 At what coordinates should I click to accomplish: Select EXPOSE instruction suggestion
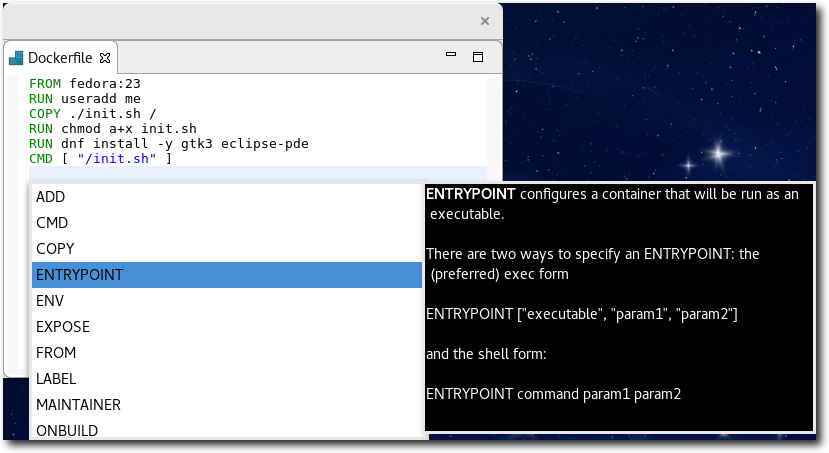(63, 327)
